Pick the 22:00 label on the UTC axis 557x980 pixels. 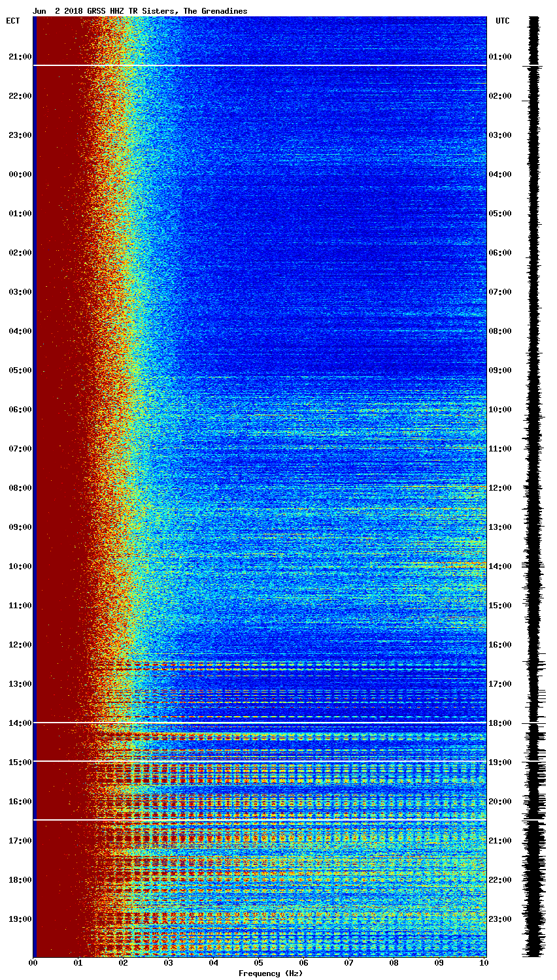coord(500,880)
